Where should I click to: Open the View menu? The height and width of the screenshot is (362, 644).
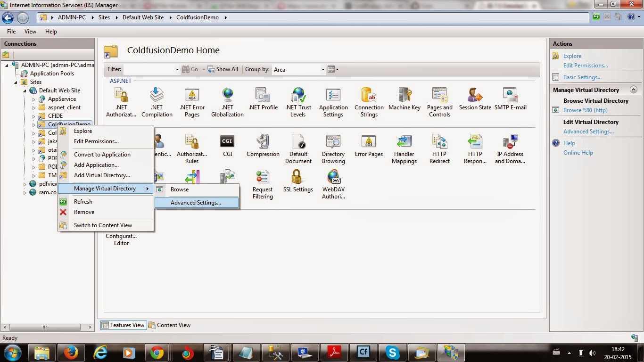(30, 32)
